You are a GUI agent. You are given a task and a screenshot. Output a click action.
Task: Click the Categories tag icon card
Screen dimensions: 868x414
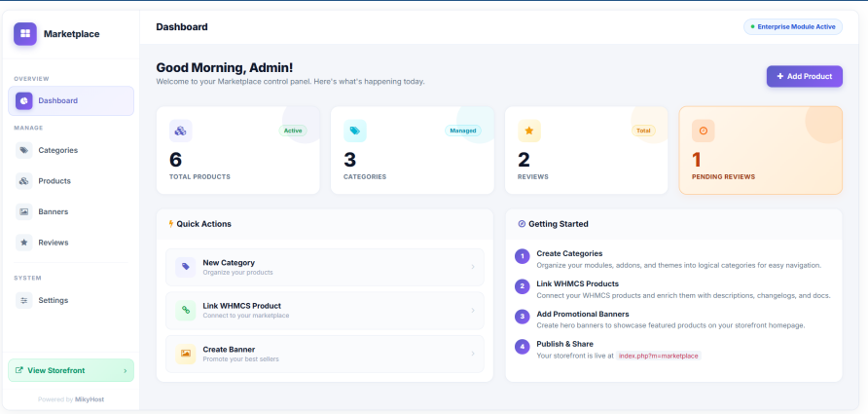click(355, 131)
